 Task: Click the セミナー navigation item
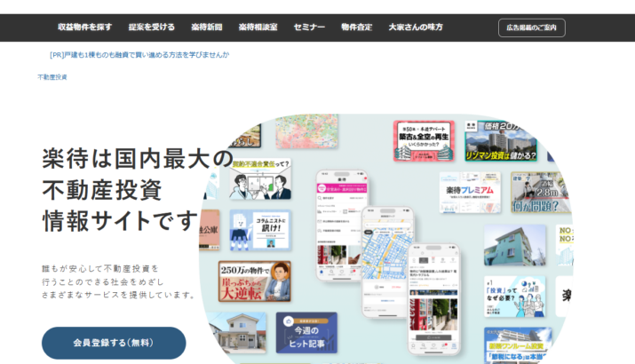[x=309, y=28]
